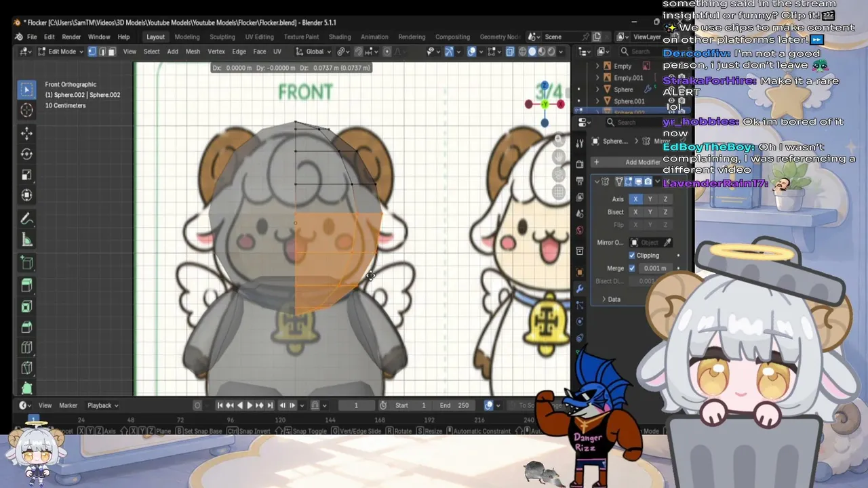
Task: Open the Edit Mode dropdown
Action: pyautogui.click(x=60, y=52)
